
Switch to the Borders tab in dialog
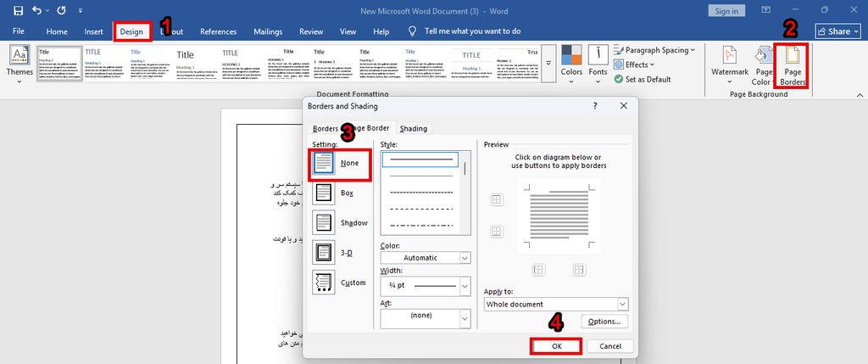tap(325, 128)
